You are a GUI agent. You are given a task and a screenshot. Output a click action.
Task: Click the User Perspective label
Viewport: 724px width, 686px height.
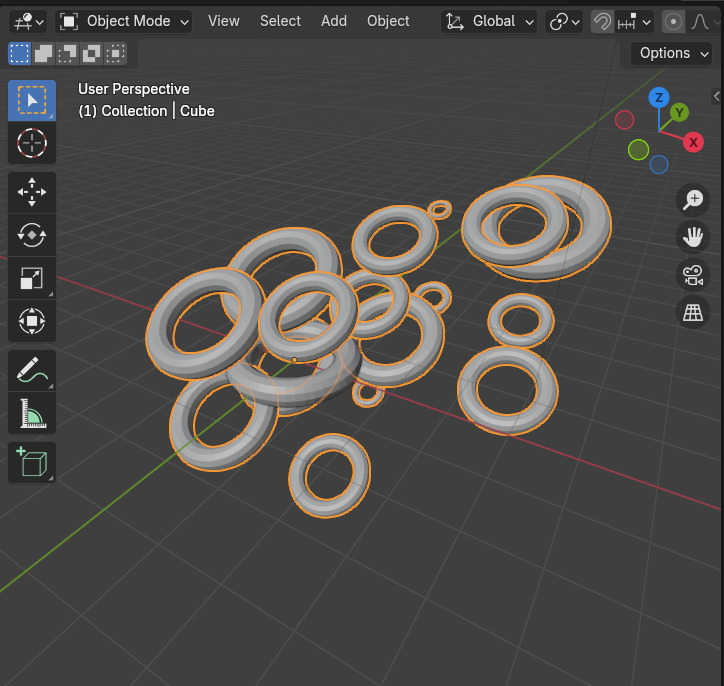pyautogui.click(x=133, y=89)
